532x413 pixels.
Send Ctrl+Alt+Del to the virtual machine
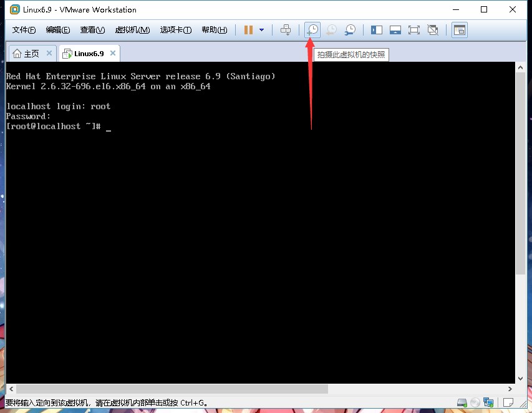click(x=286, y=30)
